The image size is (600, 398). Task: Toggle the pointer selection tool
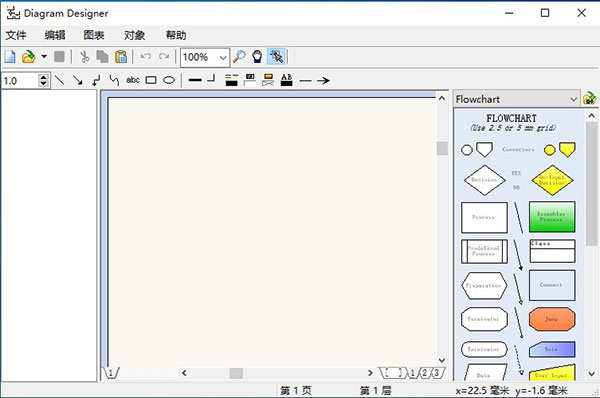276,57
